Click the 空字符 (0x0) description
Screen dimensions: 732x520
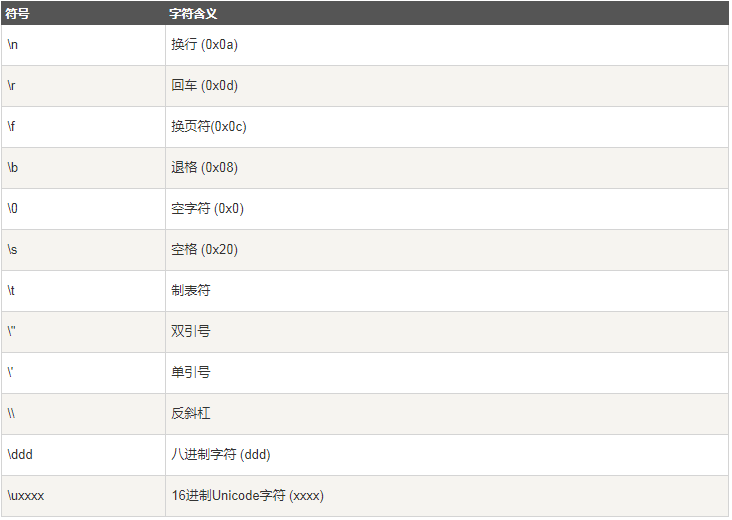[x=207, y=208]
